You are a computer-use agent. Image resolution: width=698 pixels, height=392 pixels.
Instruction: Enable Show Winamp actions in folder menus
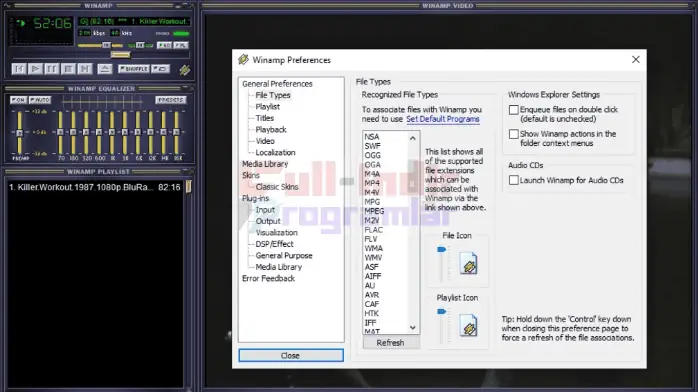pos(514,134)
